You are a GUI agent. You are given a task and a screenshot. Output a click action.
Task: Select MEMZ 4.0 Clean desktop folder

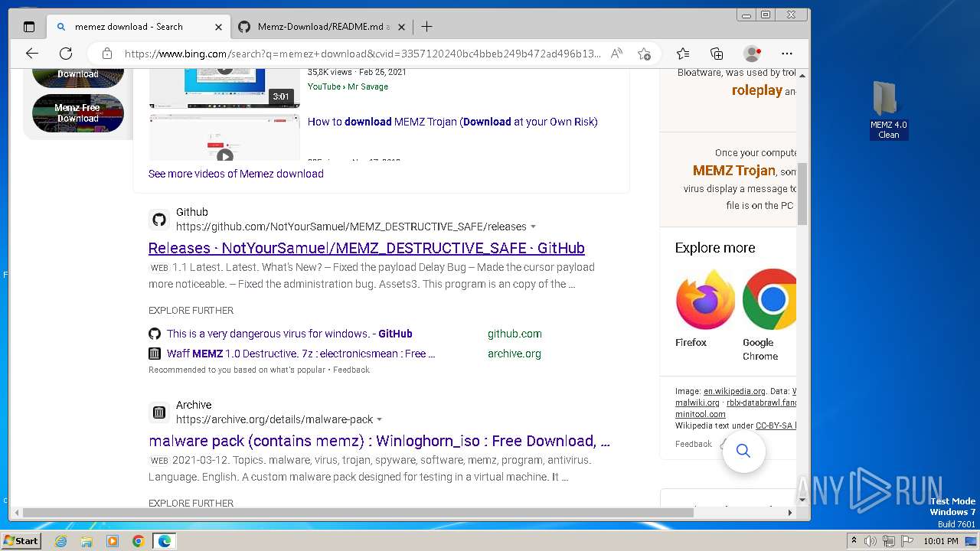point(888,110)
